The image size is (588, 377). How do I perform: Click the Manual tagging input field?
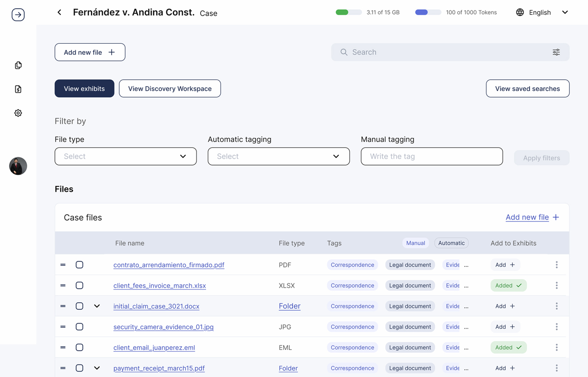[432, 156]
